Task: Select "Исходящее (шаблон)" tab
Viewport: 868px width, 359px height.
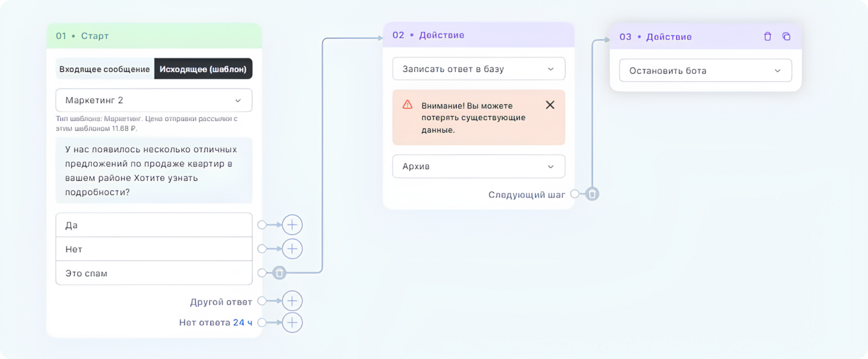Action: click(x=203, y=69)
